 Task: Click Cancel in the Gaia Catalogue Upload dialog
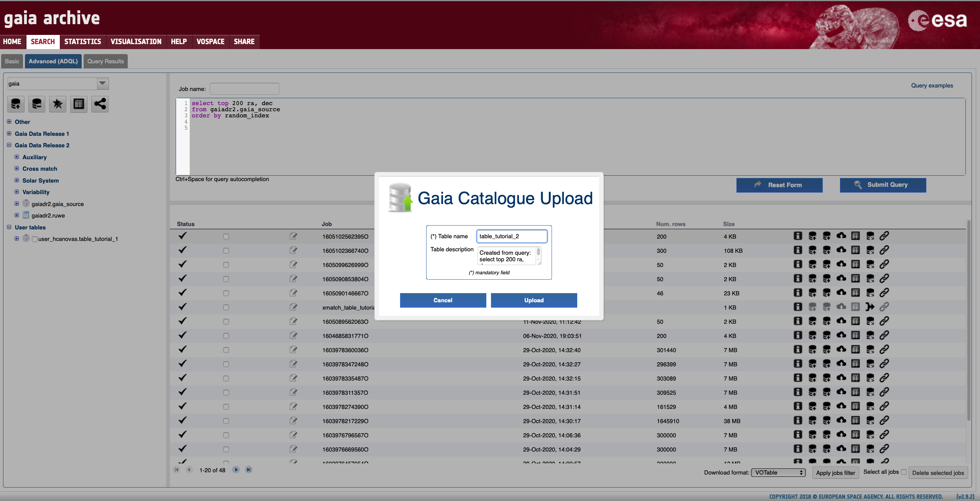tap(443, 300)
